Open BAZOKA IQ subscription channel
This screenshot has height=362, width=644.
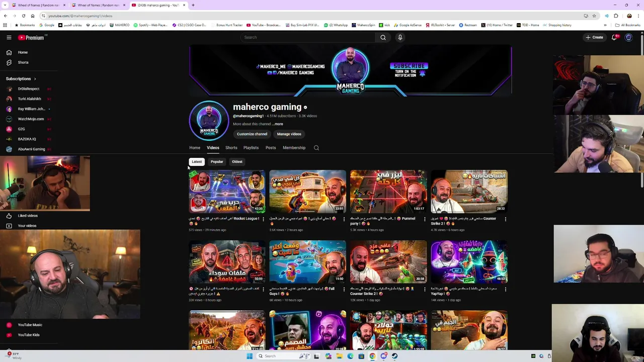click(x=27, y=139)
